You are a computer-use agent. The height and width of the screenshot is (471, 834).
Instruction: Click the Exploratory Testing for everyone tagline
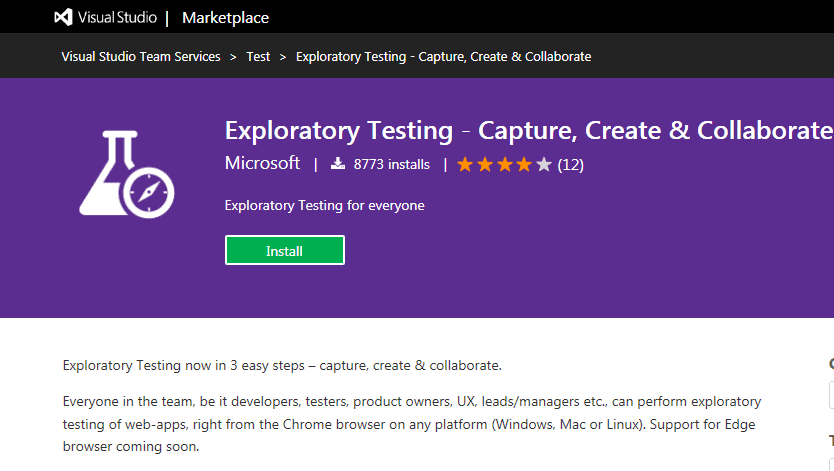tap(324, 206)
